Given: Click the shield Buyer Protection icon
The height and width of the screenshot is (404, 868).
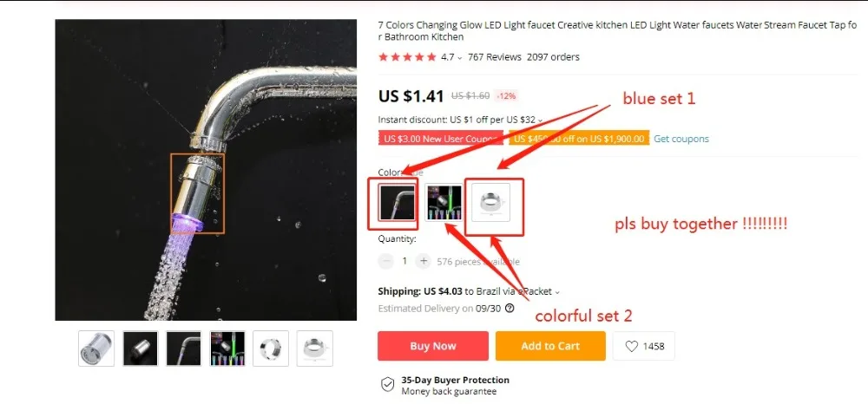Looking at the screenshot, I should (387, 385).
